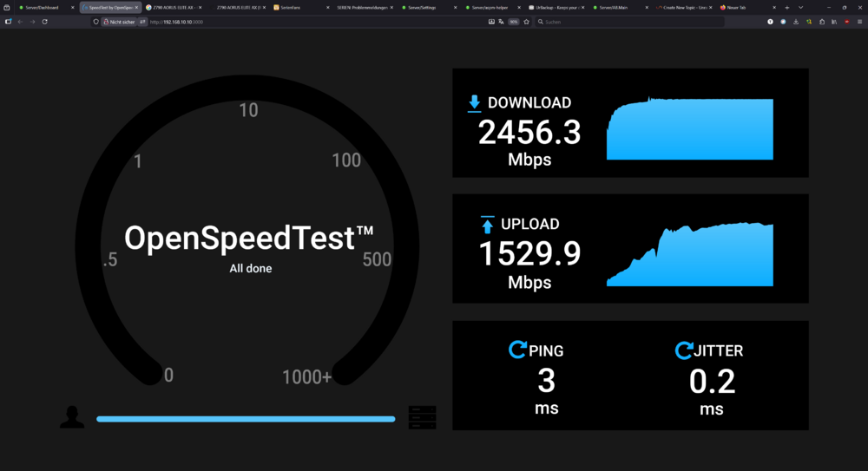The height and width of the screenshot is (471, 868).
Task: Open the Firefox View icon
Action: 7,8
